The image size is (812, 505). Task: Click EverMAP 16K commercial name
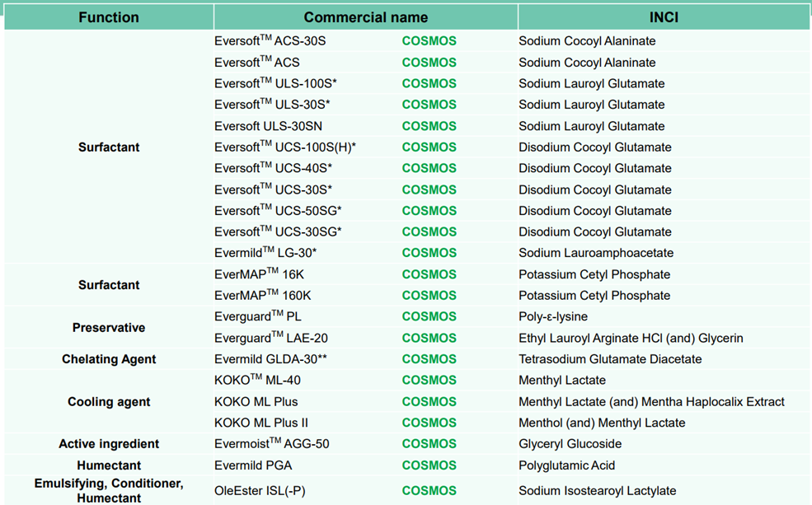tap(259, 274)
